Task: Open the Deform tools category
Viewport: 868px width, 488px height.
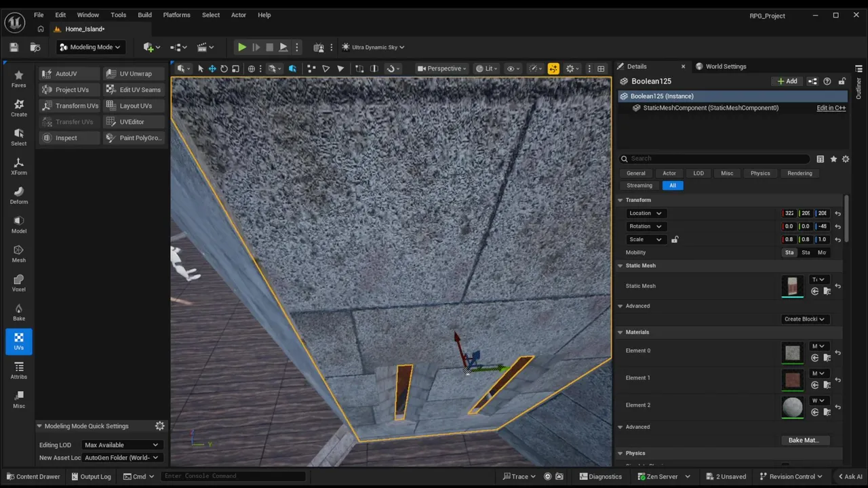Action: point(19,195)
